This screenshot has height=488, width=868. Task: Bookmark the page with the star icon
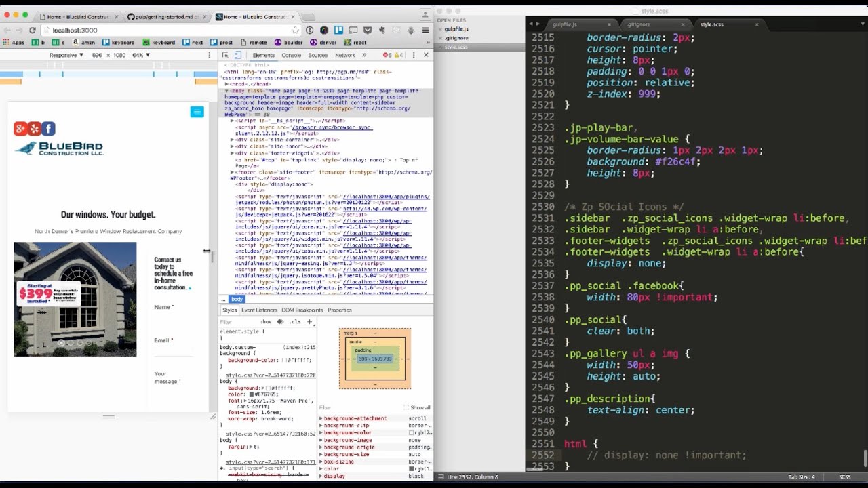click(x=296, y=30)
